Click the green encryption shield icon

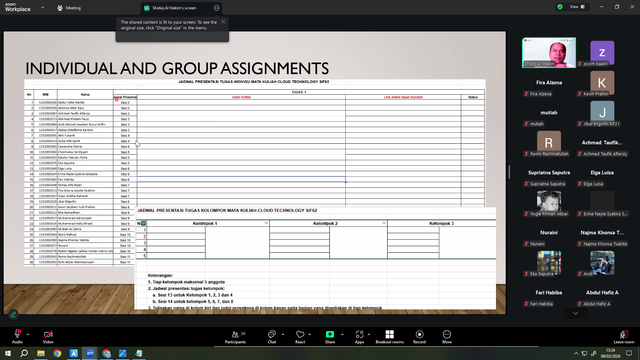[560, 7]
